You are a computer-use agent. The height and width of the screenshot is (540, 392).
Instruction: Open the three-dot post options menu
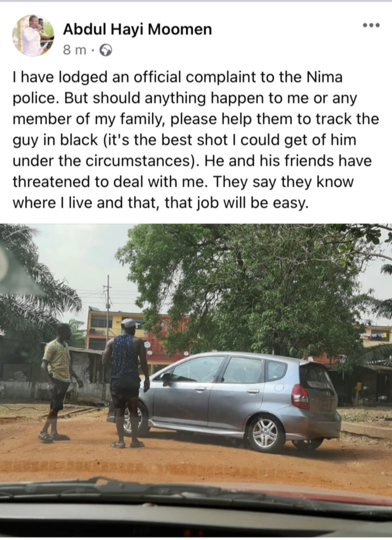click(371, 25)
